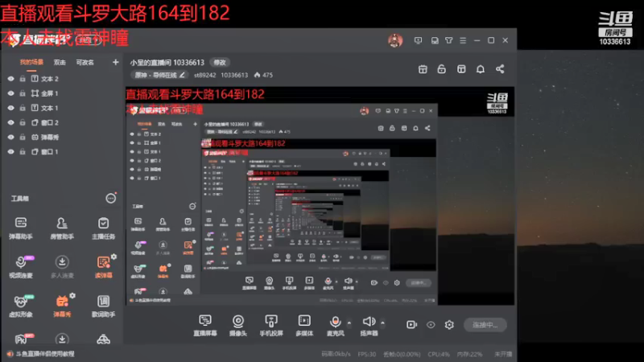Toggle visibility of 窗口 1 layer
Viewport: 644px width, 362px height.
10,152
